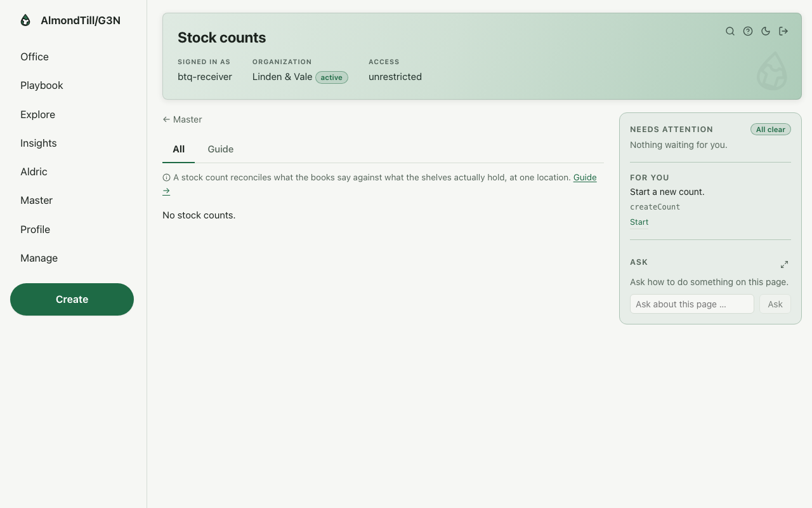
Task: Click the AlmondTill/G3N workspace title
Action: click(81, 20)
